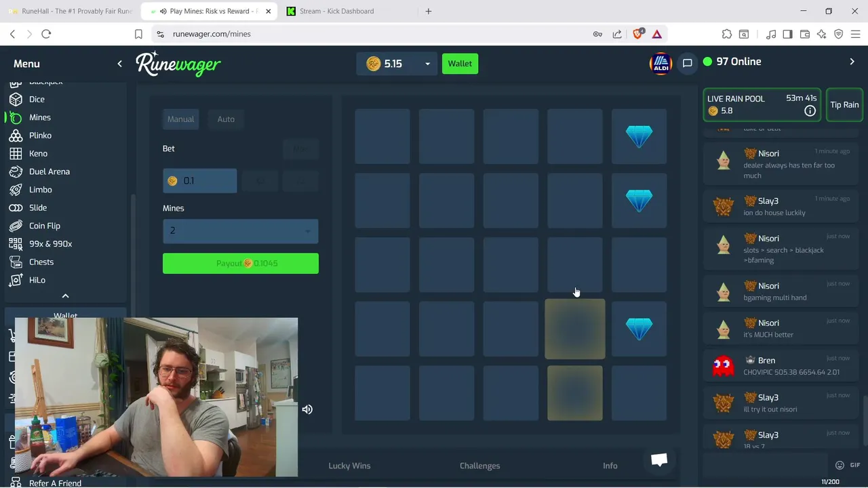Click the Brave Shields lion icon
The width and height of the screenshot is (868, 488).
click(x=637, y=34)
